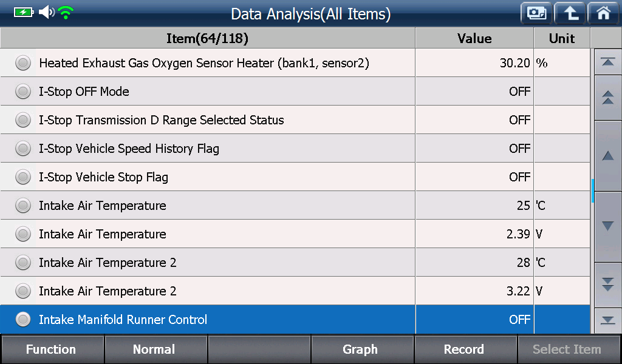
Task: Move up one row with the up arrow
Action: click(607, 156)
